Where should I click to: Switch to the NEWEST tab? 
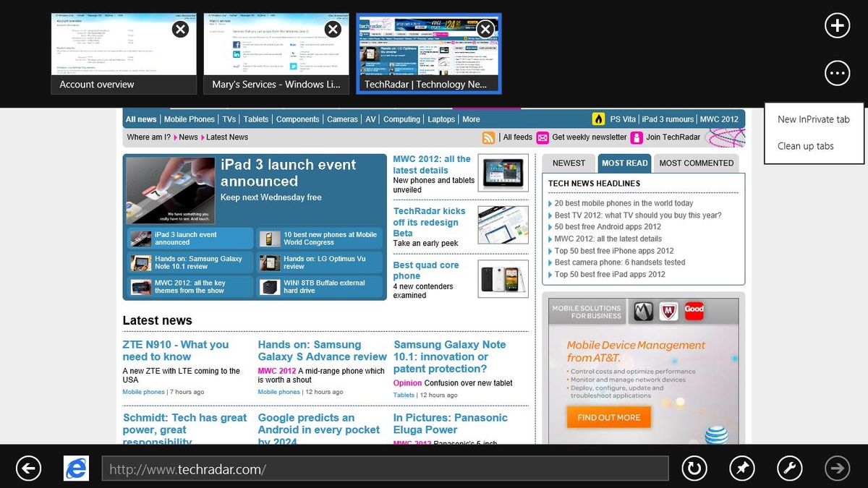(568, 163)
